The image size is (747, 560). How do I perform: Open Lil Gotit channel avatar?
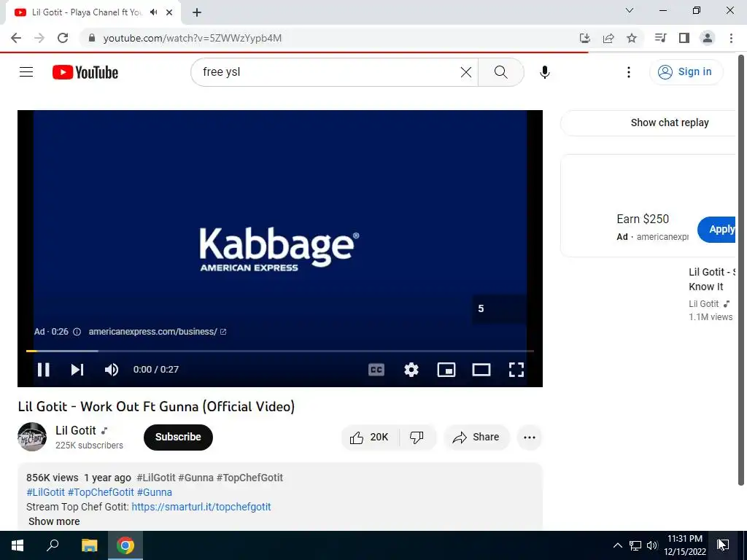(x=32, y=437)
